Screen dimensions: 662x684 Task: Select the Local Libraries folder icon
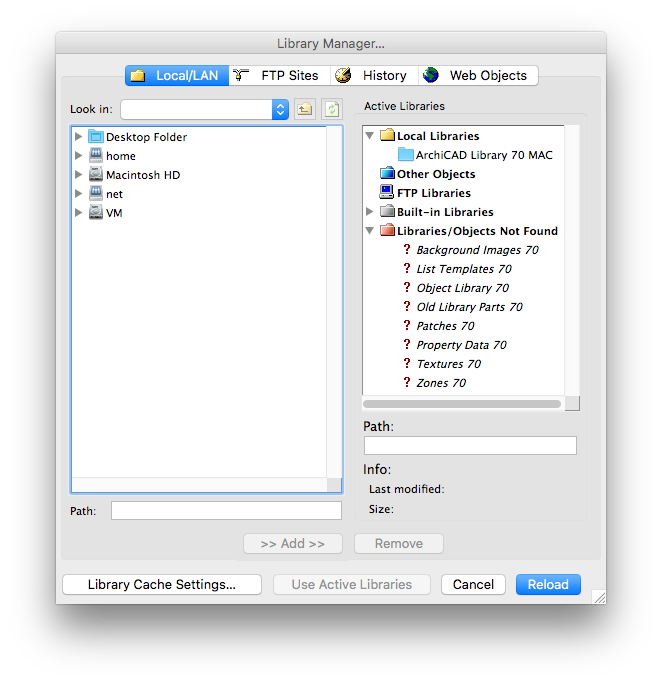pos(387,135)
